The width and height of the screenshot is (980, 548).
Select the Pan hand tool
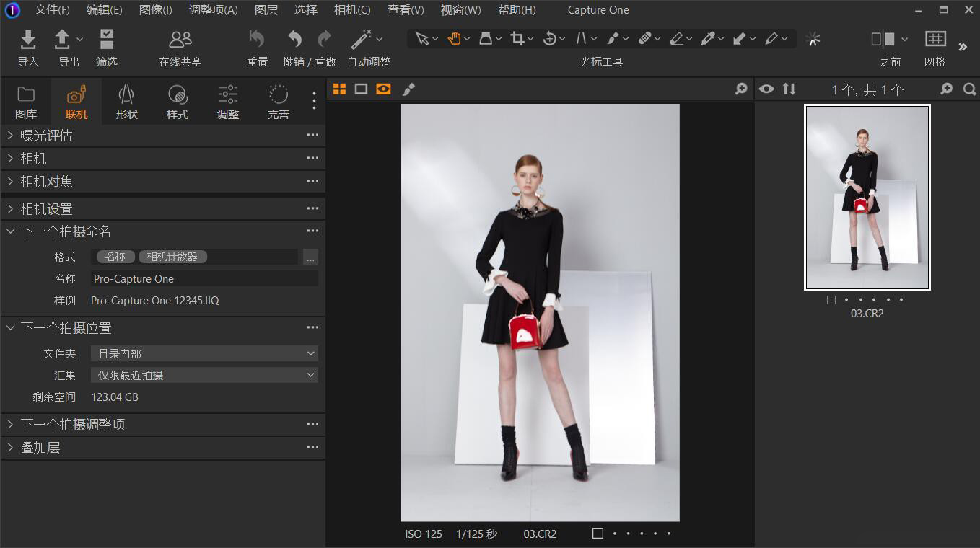click(455, 37)
